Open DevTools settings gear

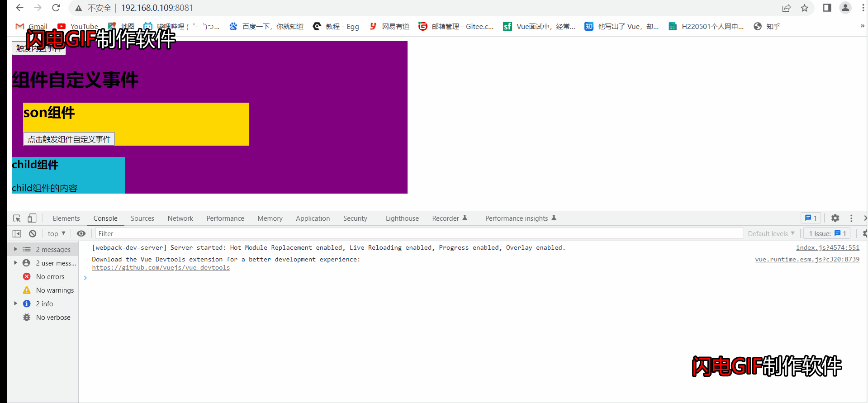click(x=835, y=218)
